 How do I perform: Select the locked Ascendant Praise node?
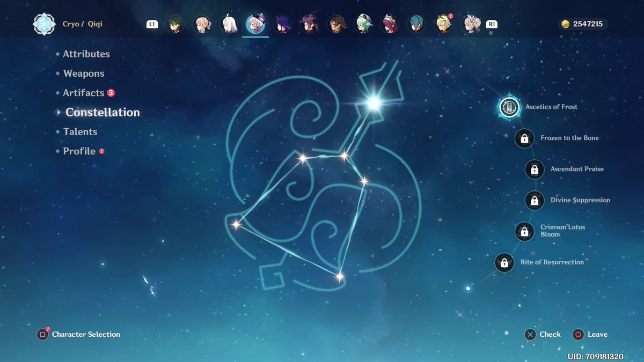click(x=534, y=169)
